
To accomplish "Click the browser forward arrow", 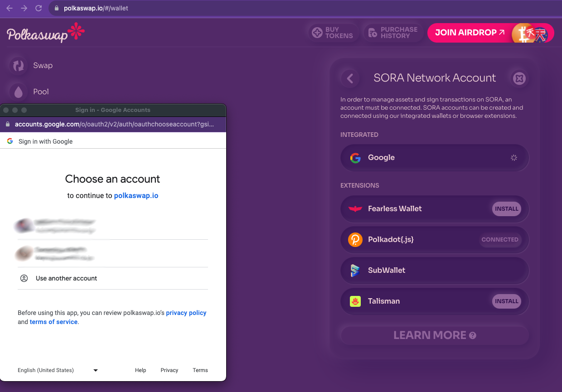I will click(24, 8).
